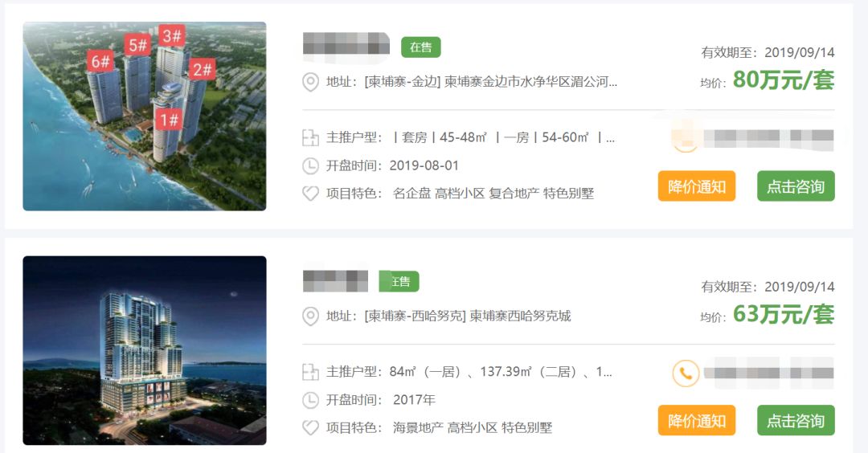
Task: Click heart icon beside first listing features
Action: [310, 194]
